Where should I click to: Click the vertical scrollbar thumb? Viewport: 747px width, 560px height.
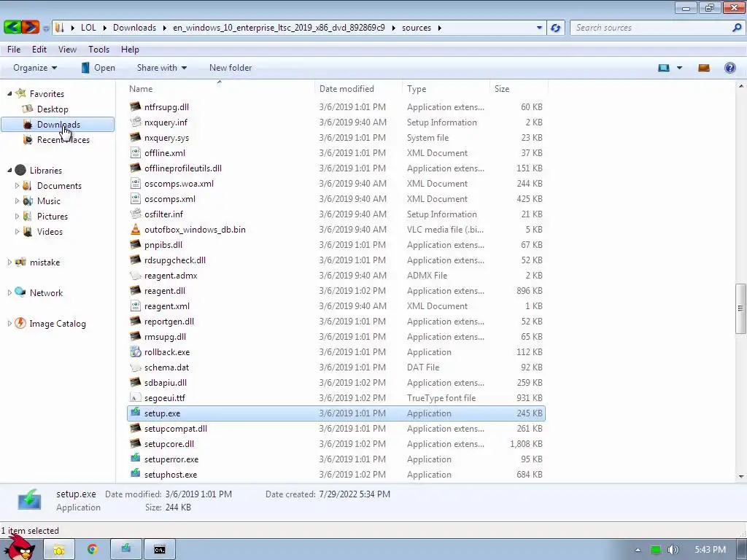740,308
